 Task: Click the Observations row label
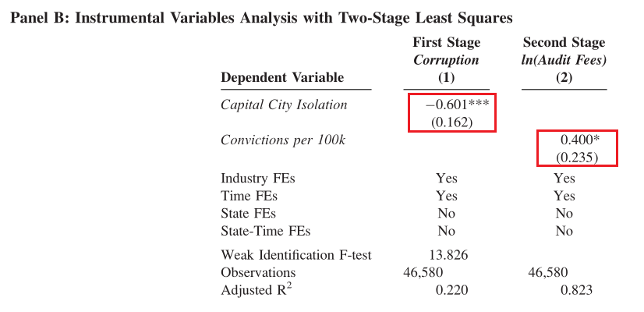(258, 272)
